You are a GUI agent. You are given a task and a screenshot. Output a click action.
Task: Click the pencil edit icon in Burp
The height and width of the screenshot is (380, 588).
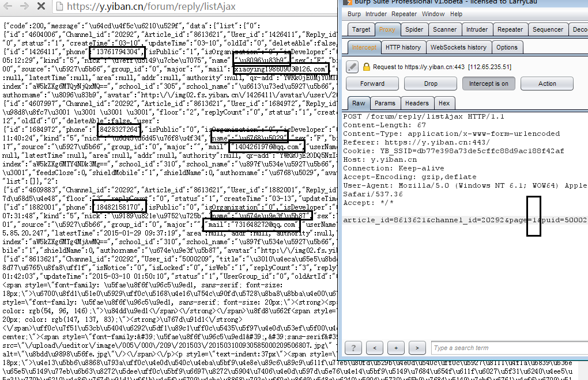pos(352,67)
